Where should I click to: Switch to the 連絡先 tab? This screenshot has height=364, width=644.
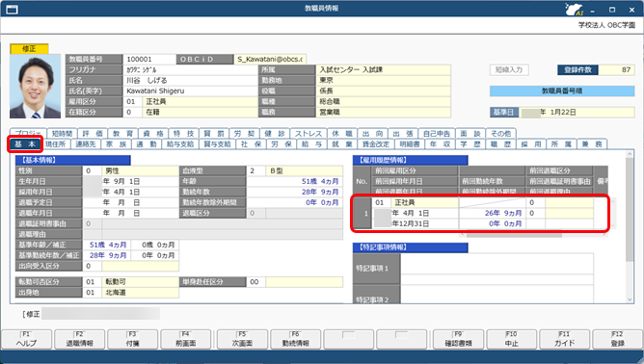coord(86,144)
